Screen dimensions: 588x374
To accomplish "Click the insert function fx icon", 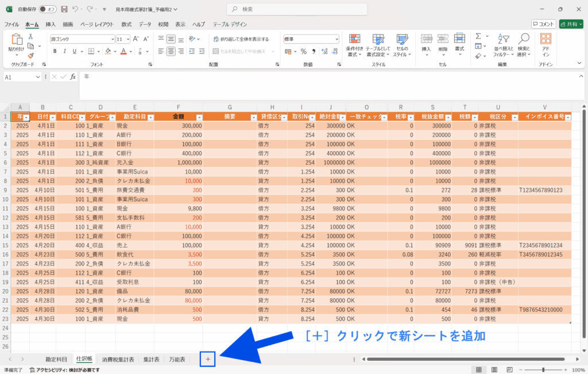I will [73, 77].
